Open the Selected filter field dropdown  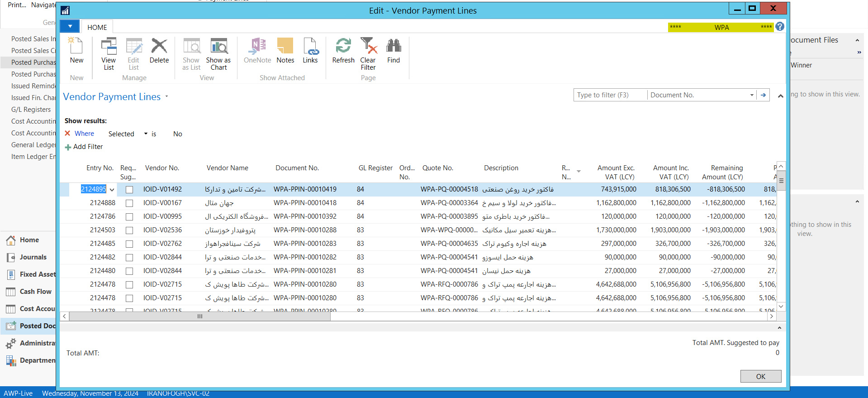pos(146,134)
